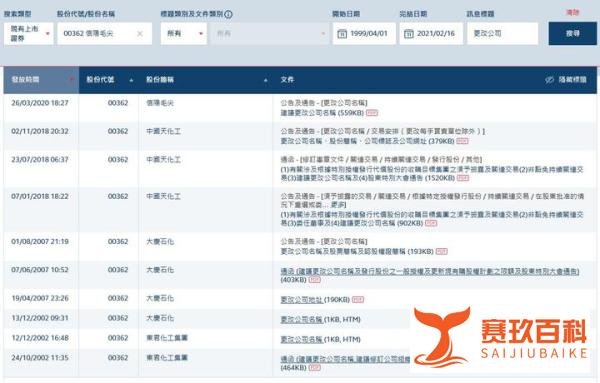This screenshot has width=600, height=383.
Task: Click the red 清除 clear link
Action: click(x=572, y=13)
